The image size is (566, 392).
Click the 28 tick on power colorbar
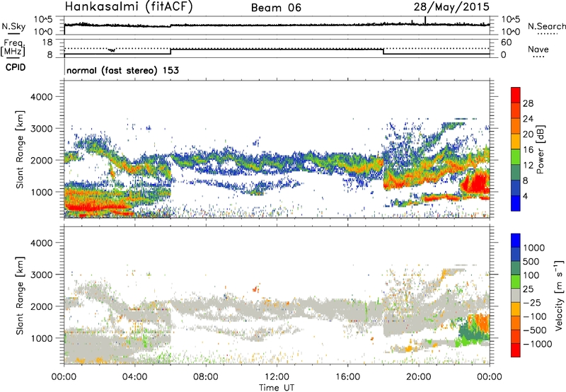tap(528, 103)
